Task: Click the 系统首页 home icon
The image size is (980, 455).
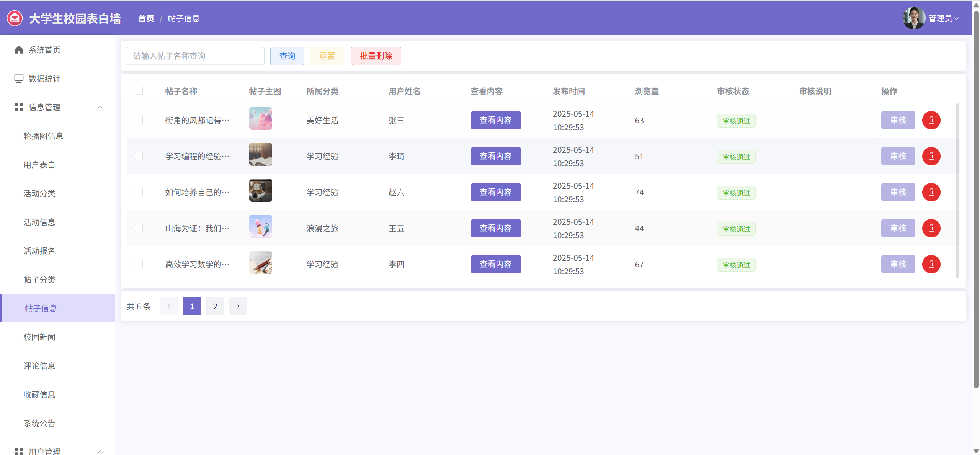Action: point(19,50)
